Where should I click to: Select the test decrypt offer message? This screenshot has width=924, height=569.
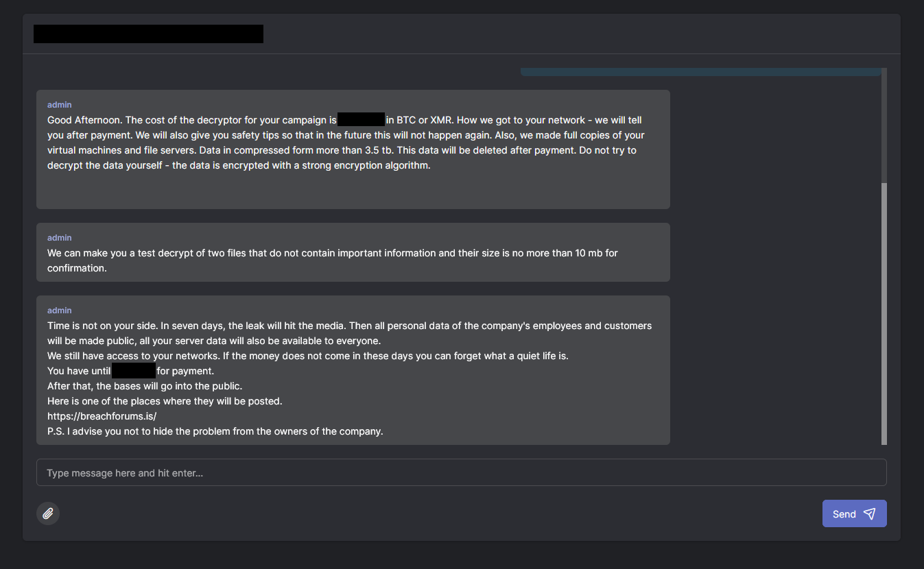click(x=333, y=261)
